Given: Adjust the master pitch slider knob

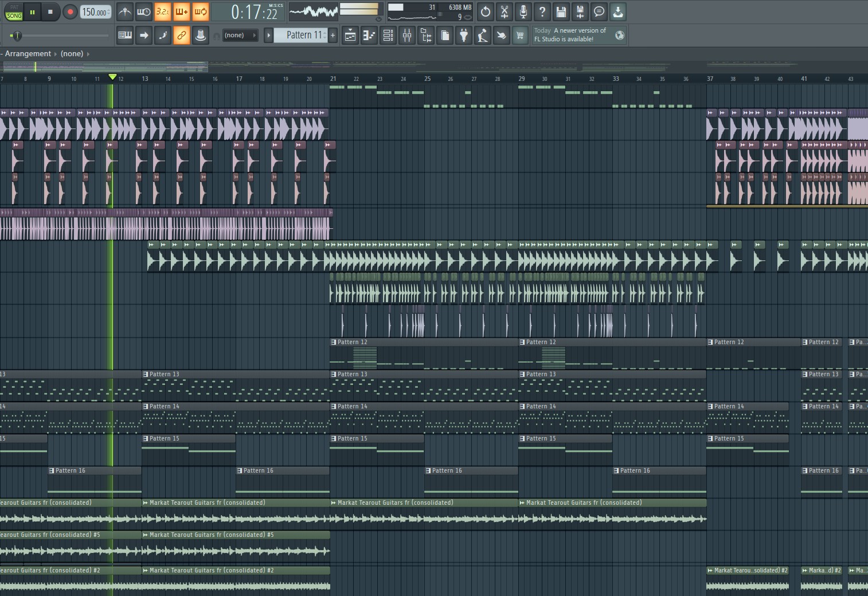Looking at the screenshot, I should tap(17, 36).
